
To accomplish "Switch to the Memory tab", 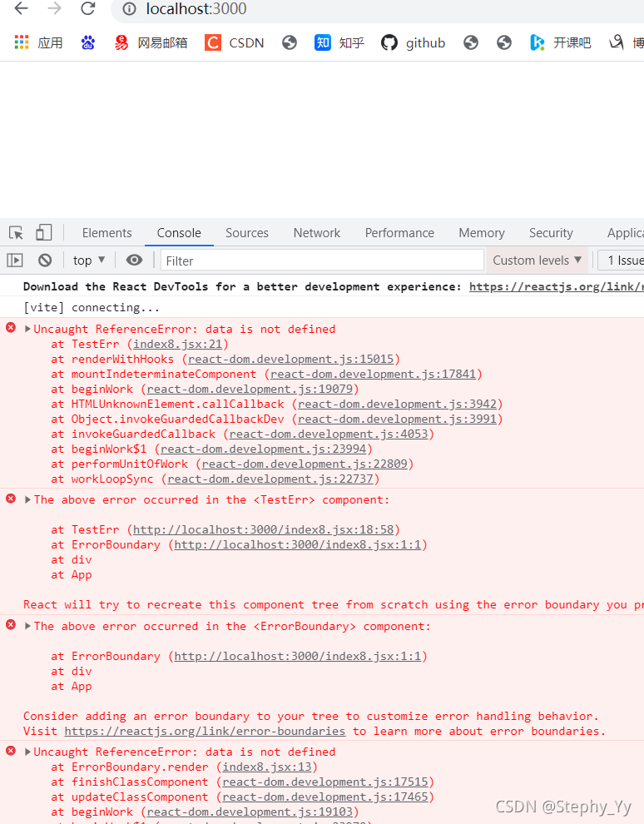I will click(x=482, y=233).
